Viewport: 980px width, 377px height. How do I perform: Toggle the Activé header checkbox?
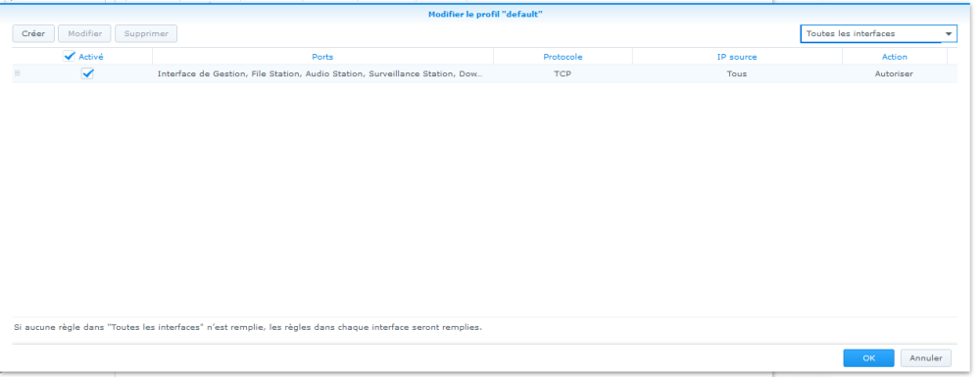click(x=70, y=56)
